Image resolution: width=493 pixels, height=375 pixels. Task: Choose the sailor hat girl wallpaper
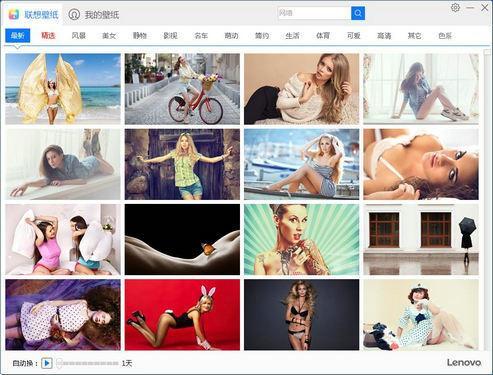tap(421, 315)
